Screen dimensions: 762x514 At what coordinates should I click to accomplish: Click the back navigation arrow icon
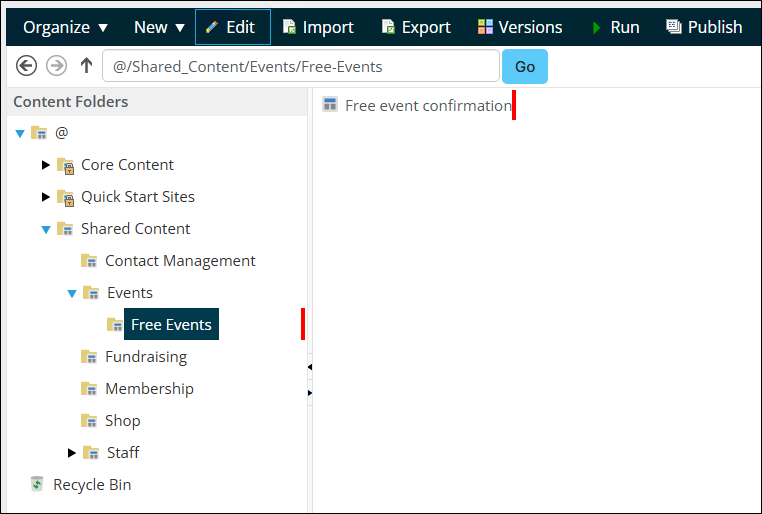click(x=26, y=66)
